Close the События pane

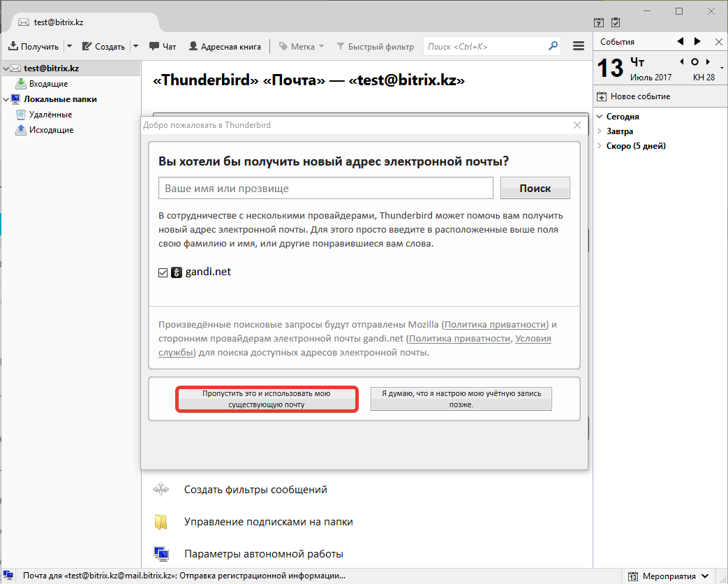[719, 42]
